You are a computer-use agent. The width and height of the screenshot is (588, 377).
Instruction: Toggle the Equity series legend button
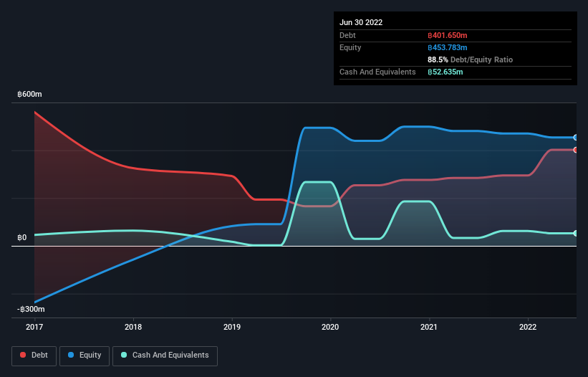click(x=85, y=355)
